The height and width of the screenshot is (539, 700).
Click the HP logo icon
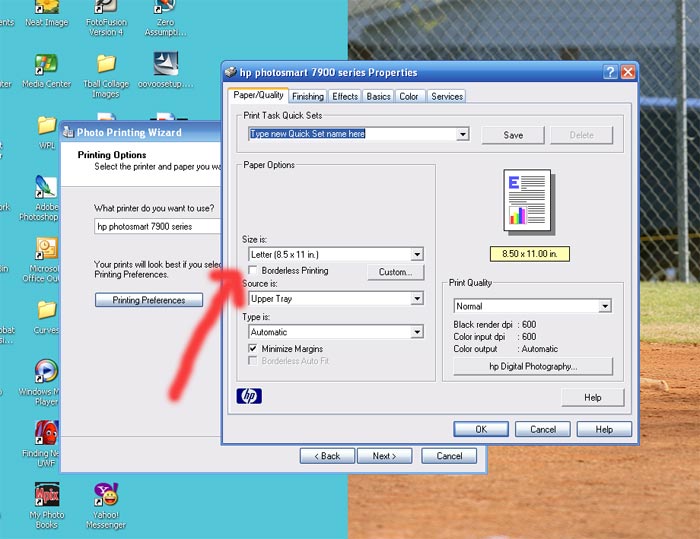pyautogui.click(x=249, y=396)
